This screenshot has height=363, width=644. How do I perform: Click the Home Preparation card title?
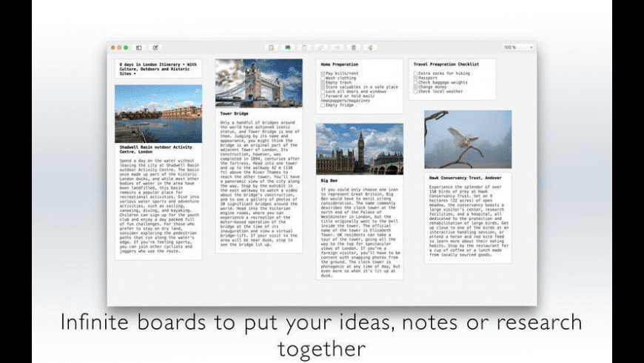tap(339, 64)
